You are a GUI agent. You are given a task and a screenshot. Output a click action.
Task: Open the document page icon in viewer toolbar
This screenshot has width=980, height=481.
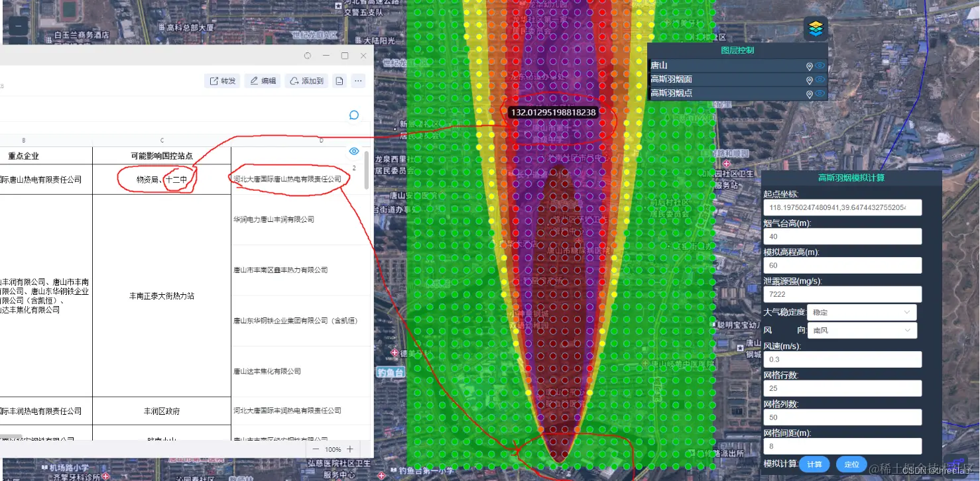click(x=339, y=81)
